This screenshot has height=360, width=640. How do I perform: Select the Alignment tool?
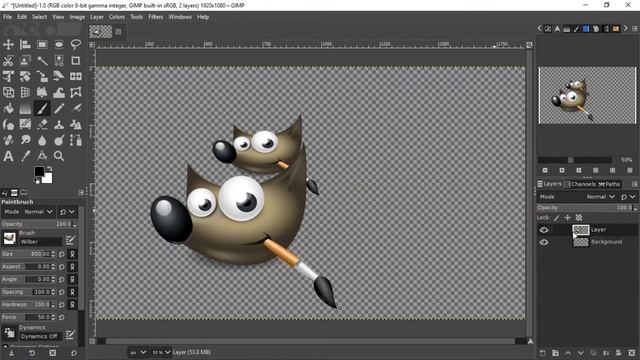pos(25,44)
